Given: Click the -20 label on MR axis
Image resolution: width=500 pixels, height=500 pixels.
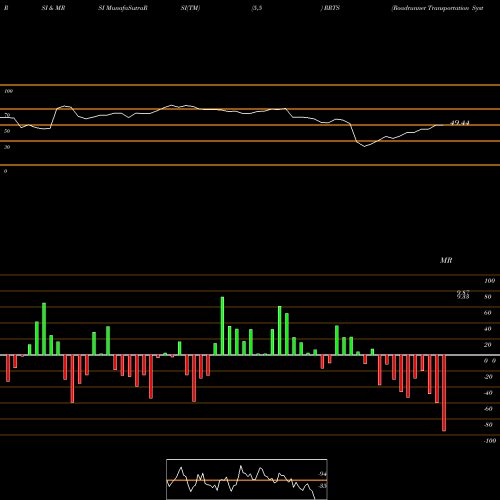Looking at the screenshot, I should point(488,377).
